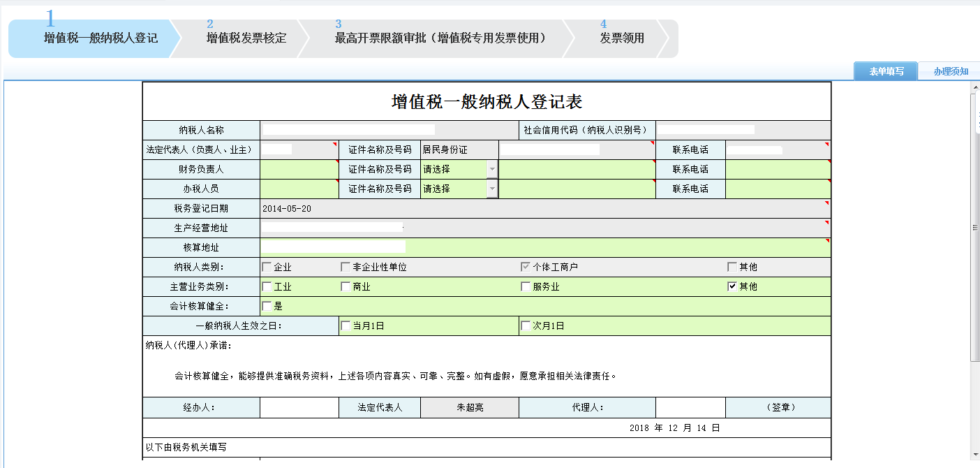Open 财务负责人 certificate type dropdown
Screen dimensions: 980x468
tap(492, 169)
